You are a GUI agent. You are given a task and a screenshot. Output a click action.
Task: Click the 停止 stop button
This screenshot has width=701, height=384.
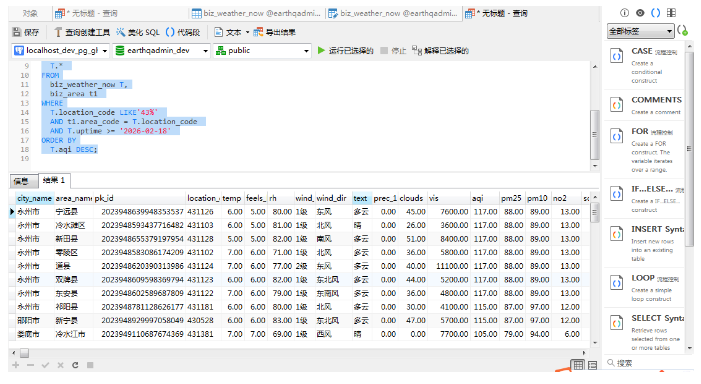[x=393, y=51]
